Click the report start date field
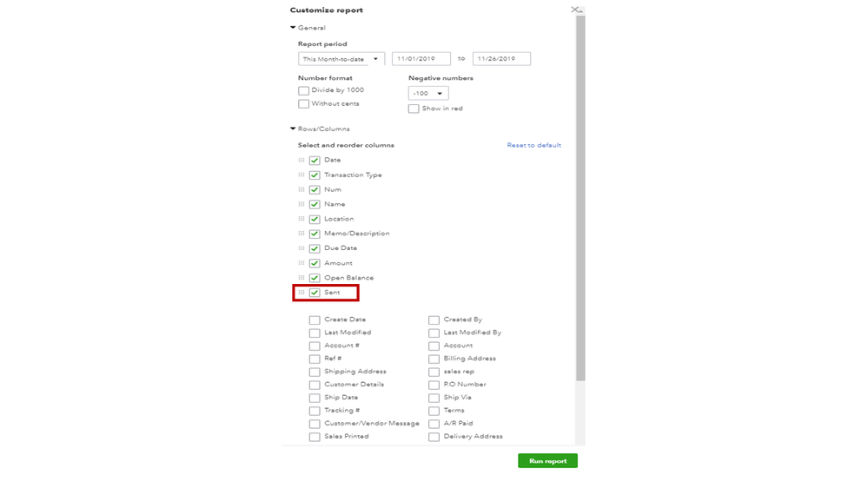Screen dimensions: 868x488 (x=421, y=59)
